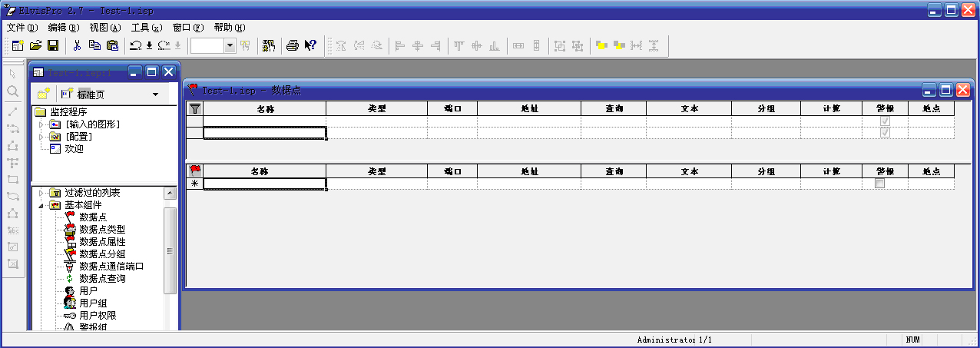This screenshot has height=348, width=980.
Task: Click the 名称 input cell in new row
Action: 264,184
